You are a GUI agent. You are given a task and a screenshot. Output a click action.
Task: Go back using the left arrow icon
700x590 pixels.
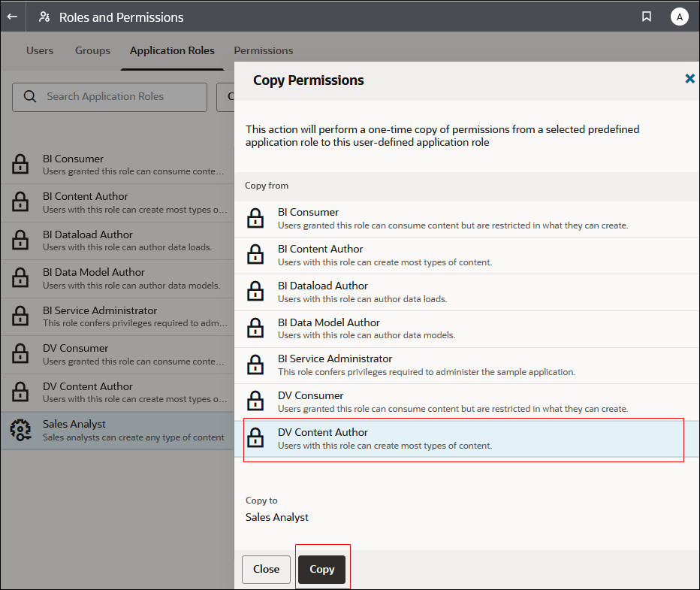[x=12, y=17]
